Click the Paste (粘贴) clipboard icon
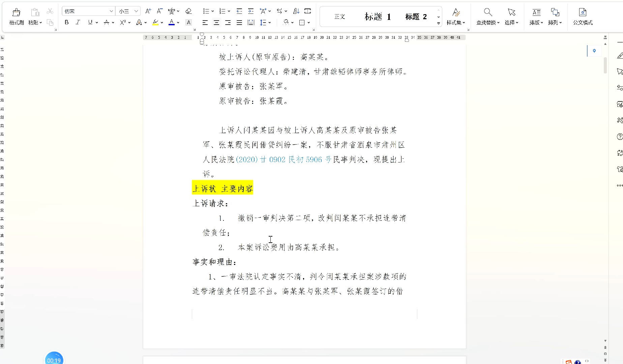 tap(35, 13)
